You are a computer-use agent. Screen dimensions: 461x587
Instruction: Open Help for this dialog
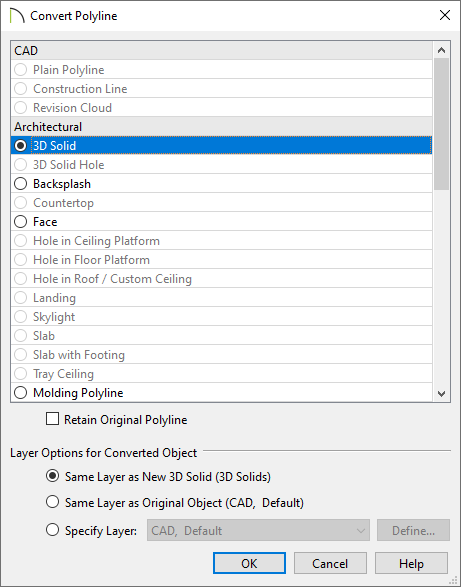[x=411, y=563]
